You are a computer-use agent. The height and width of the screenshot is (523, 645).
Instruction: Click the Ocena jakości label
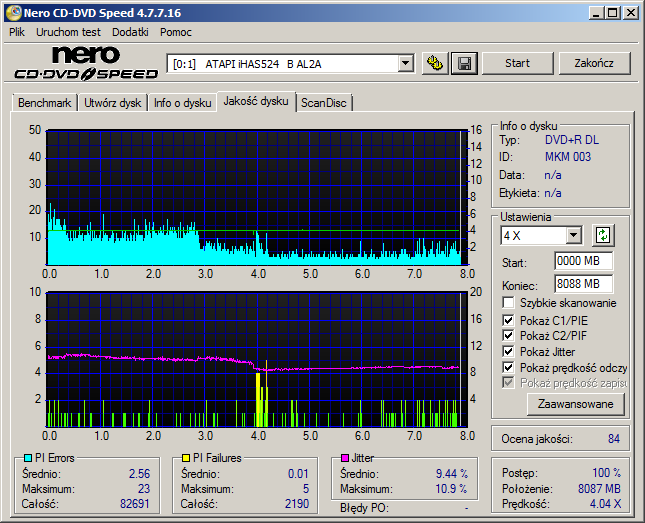click(x=537, y=439)
